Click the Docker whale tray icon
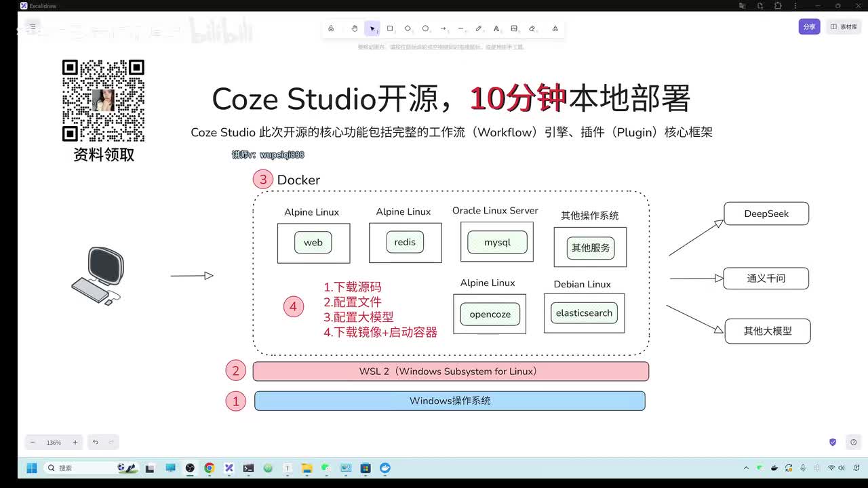The width and height of the screenshot is (868, 488). pos(774,468)
